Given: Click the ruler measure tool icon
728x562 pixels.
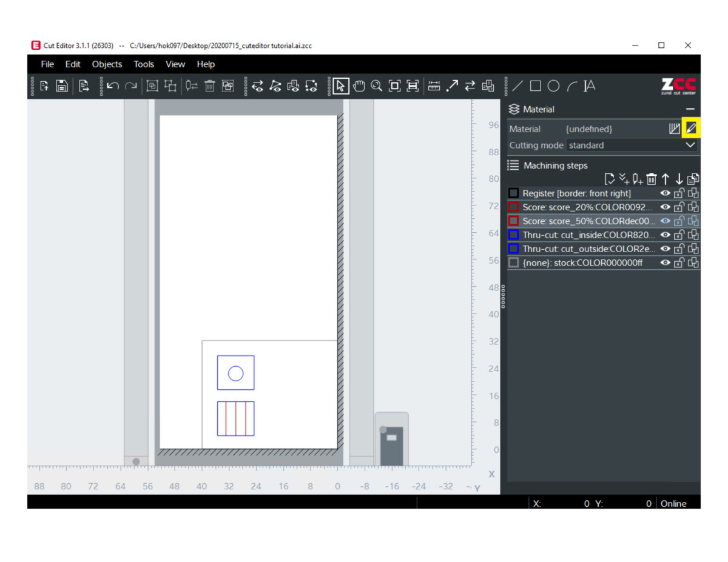Looking at the screenshot, I should [434, 86].
